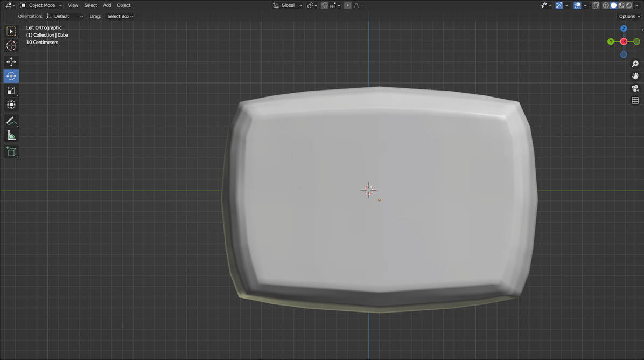Open the shading options dropdown arrow

pyautogui.click(x=637, y=5)
